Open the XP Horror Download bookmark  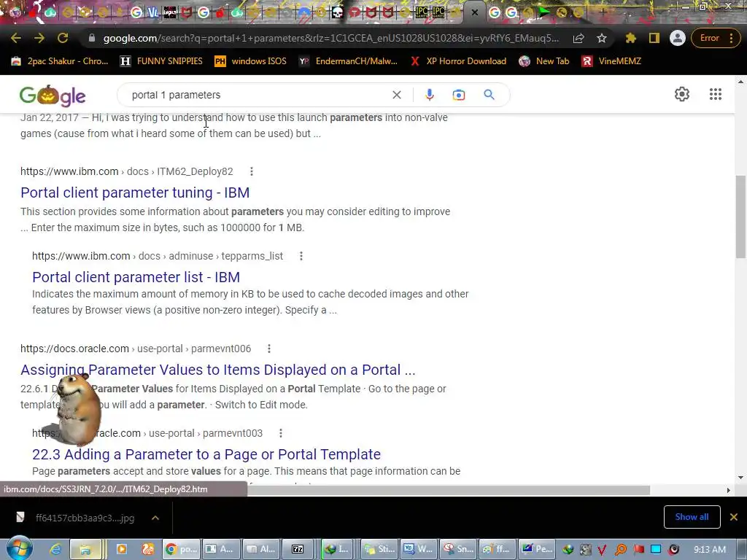pyautogui.click(x=458, y=61)
